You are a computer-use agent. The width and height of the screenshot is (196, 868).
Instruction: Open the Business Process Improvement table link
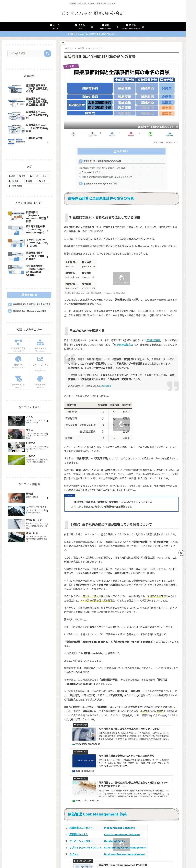point(124,854)
